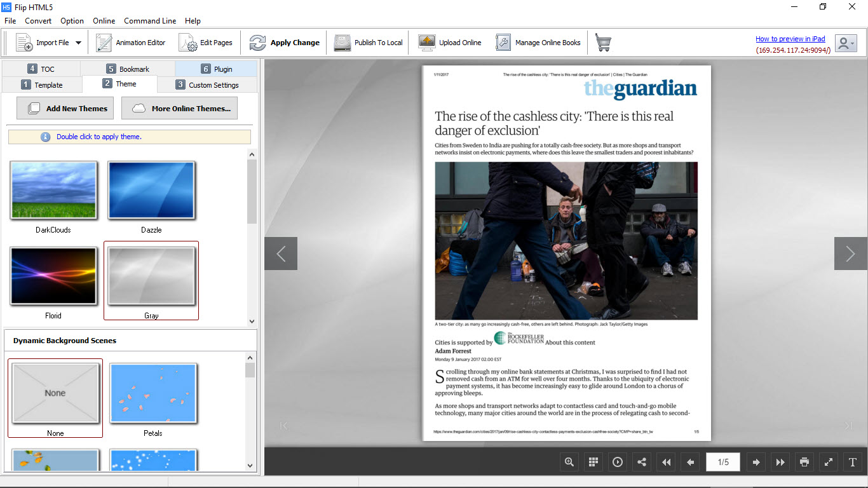This screenshot has width=868, height=488.
Task: Click the text T icon
Action: tap(853, 462)
